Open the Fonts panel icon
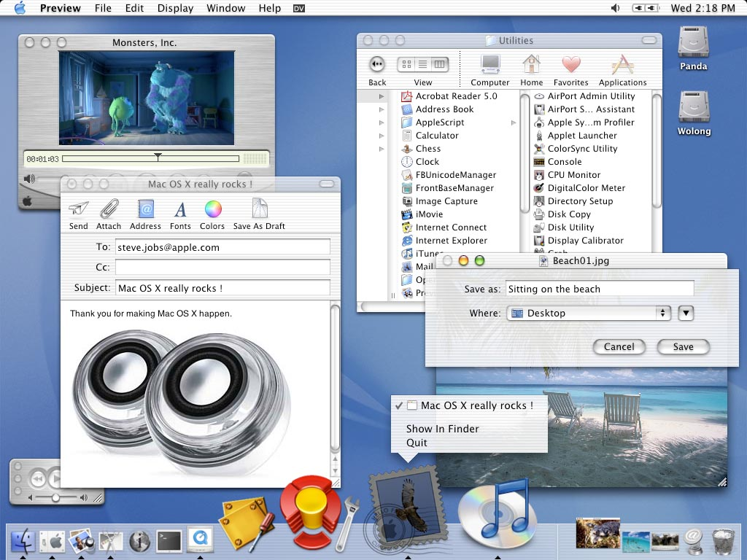747x560 pixels. [180, 210]
